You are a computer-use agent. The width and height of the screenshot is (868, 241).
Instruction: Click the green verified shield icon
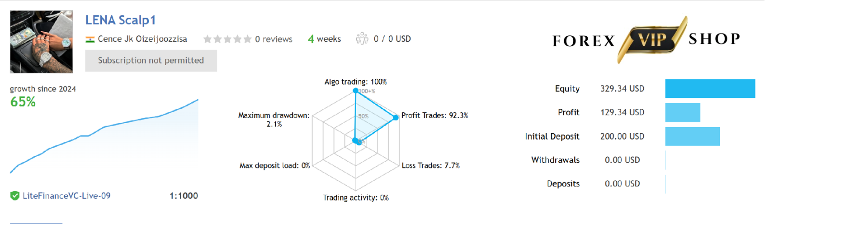[15, 196]
